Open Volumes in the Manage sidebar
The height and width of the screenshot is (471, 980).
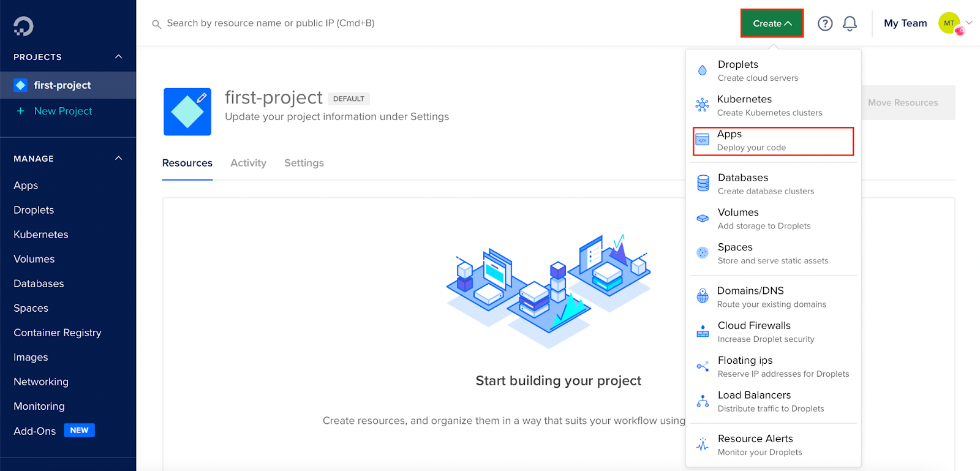click(34, 259)
